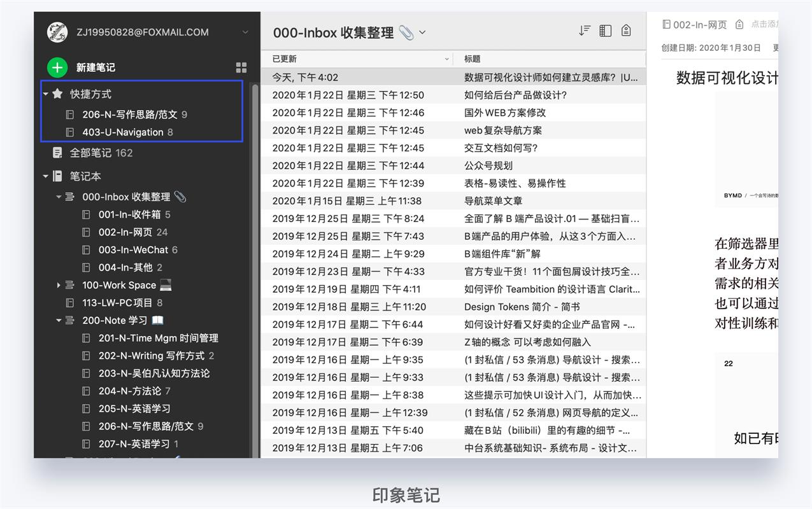Click 点击添加 tag field in note header
This screenshot has height=509, width=812.
764,24
